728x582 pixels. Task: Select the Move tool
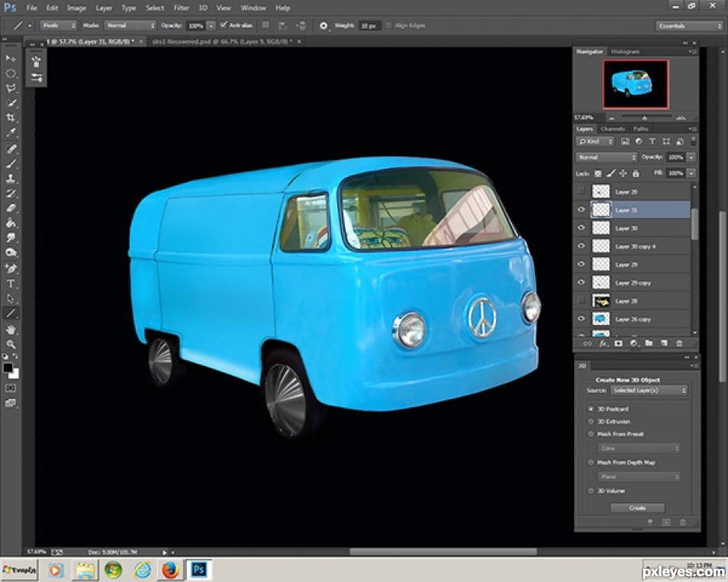[11, 59]
